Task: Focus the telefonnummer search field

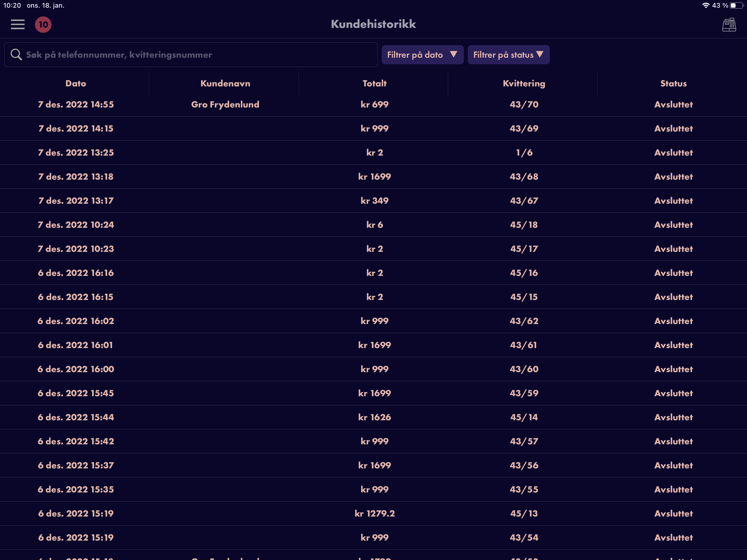Action: pos(191,55)
